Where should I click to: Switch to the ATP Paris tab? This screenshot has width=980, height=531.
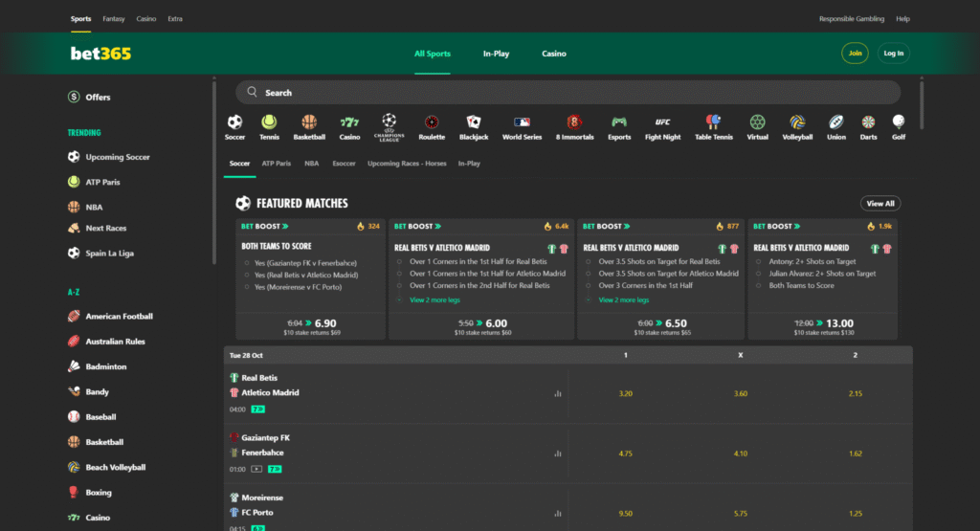[276, 164]
